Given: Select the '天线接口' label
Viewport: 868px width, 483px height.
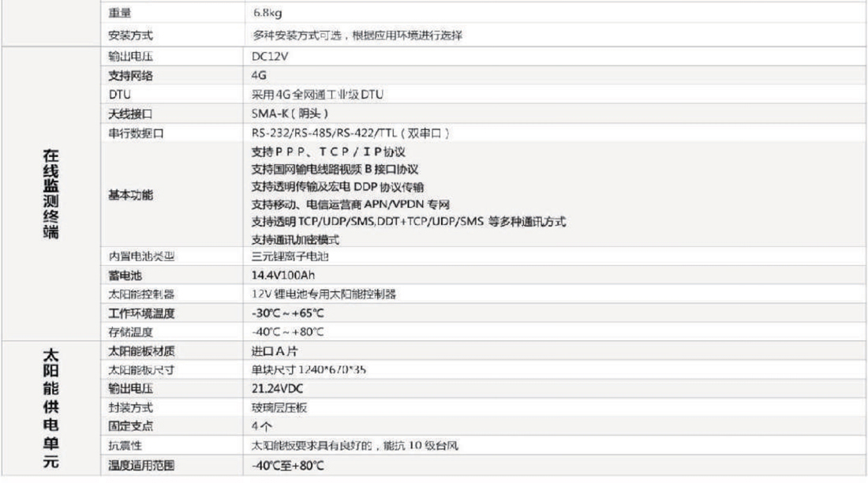Looking at the screenshot, I should (x=130, y=114).
